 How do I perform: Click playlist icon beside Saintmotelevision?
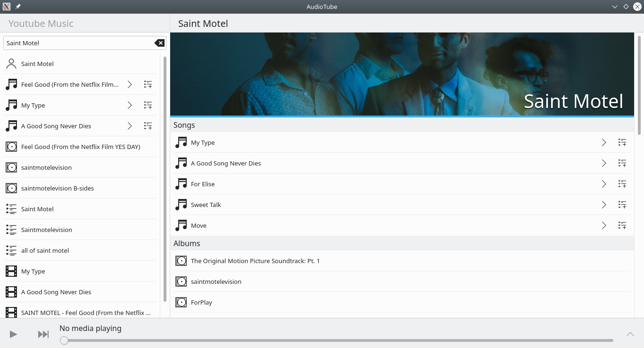pos(11,230)
